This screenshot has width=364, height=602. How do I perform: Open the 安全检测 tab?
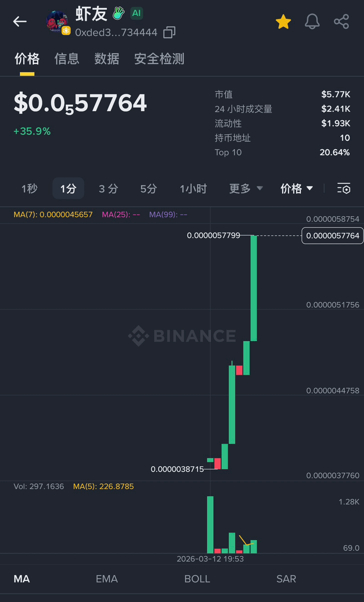(x=159, y=59)
